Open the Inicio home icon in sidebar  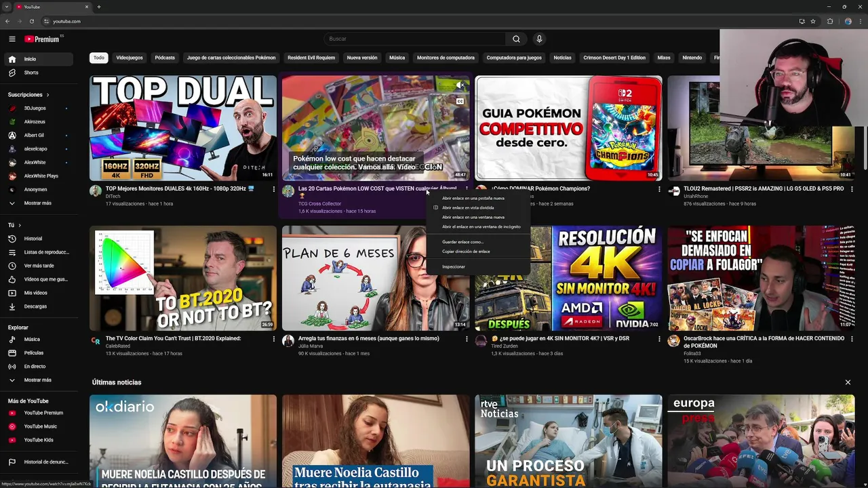12,59
